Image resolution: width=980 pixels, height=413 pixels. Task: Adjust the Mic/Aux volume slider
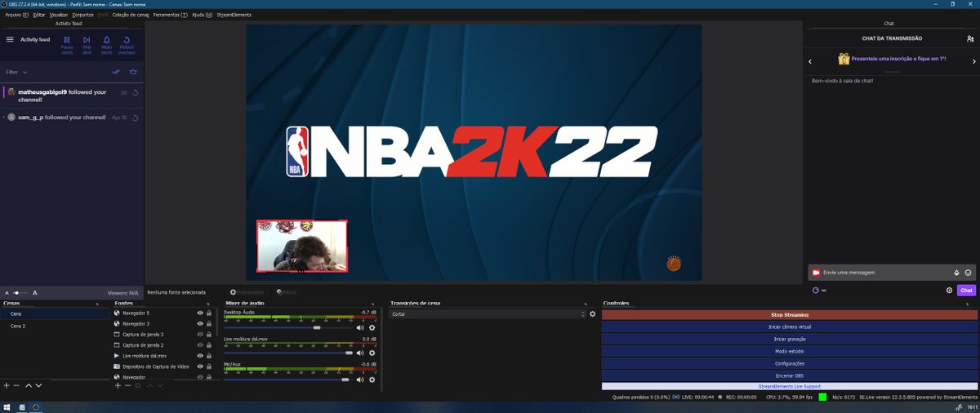(345, 379)
